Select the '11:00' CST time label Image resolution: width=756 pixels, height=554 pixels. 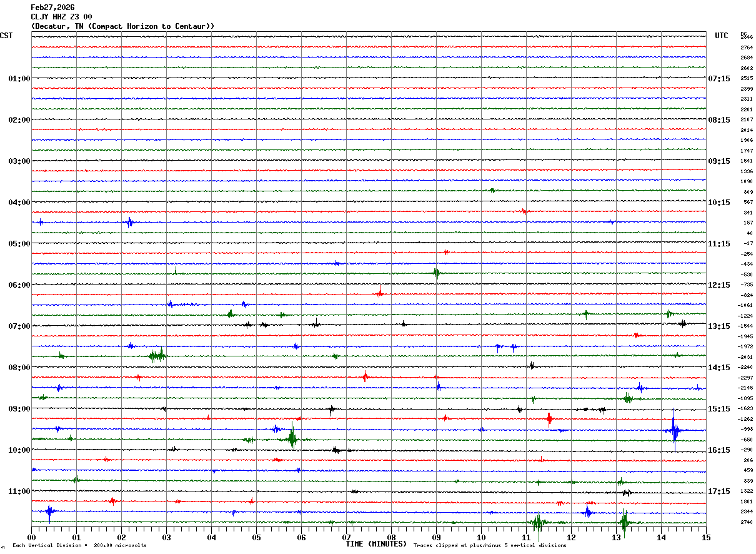tap(19, 491)
